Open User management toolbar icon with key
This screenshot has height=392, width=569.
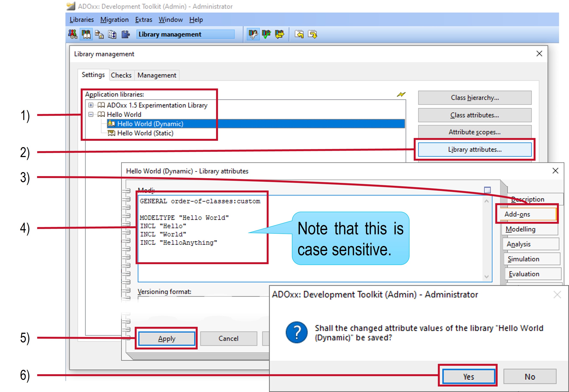tap(73, 34)
